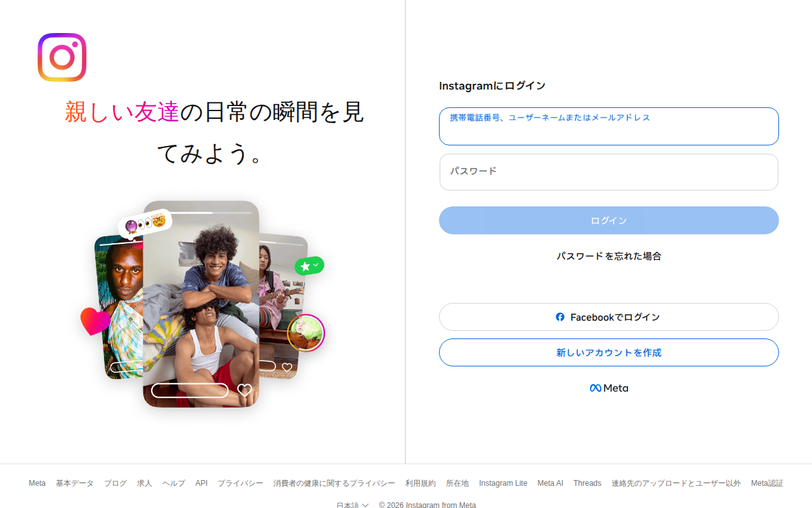The height and width of the screenshot is (508, 812).
Task: Click the Instagram logo
Action: coord(62,56)
